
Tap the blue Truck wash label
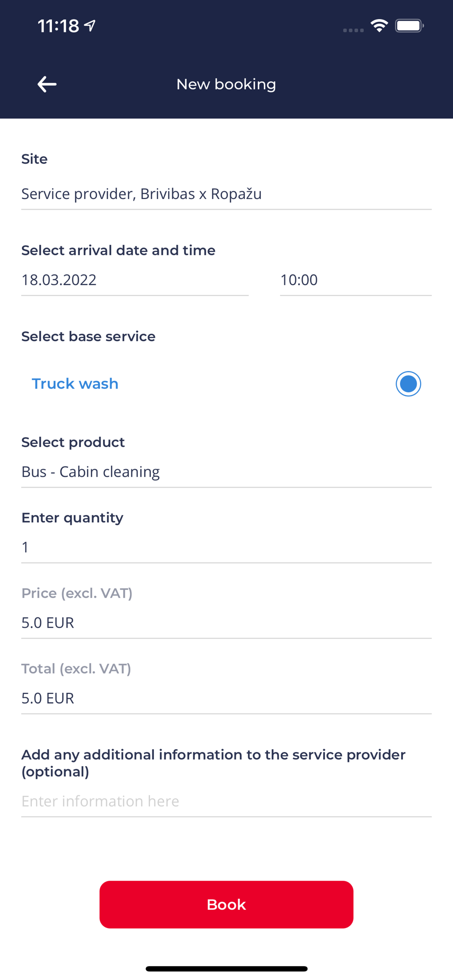[x=75, y=384]
